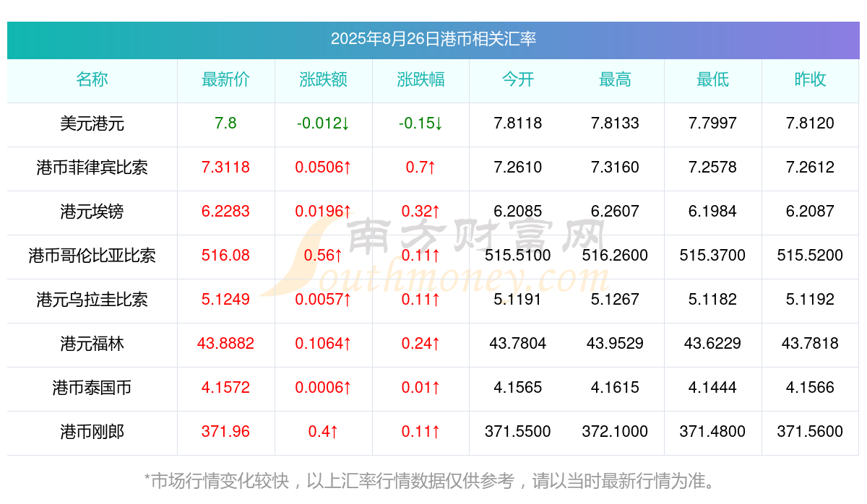Click previous close 371.5600

click(811, 432)
